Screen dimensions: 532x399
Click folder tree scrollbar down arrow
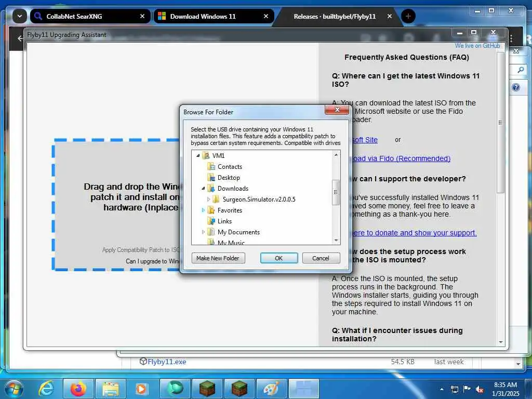(336, 240)
